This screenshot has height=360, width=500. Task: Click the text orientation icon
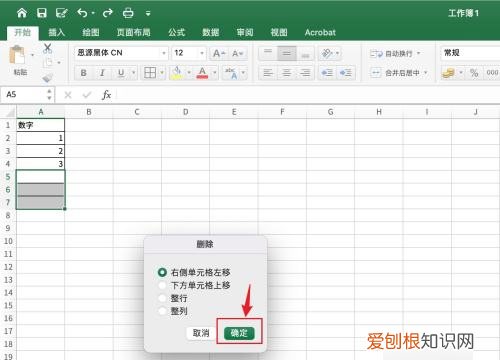(328, 53)
